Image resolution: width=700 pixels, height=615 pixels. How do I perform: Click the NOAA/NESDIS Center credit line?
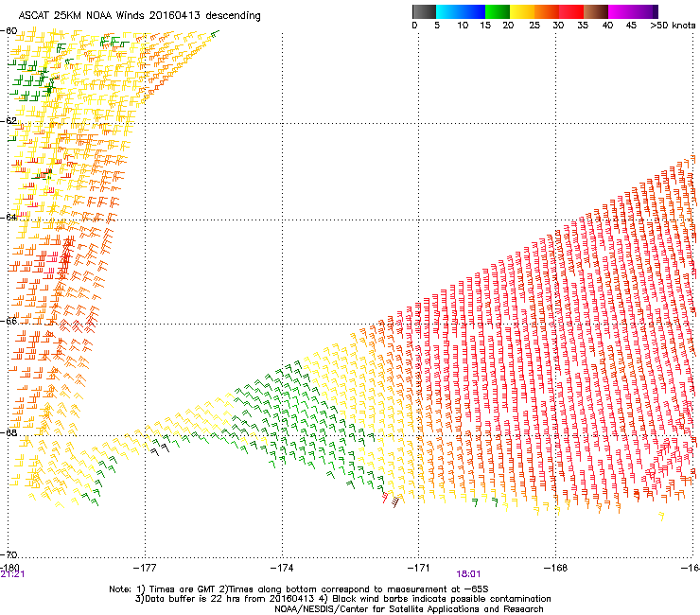tap(409, 609)
